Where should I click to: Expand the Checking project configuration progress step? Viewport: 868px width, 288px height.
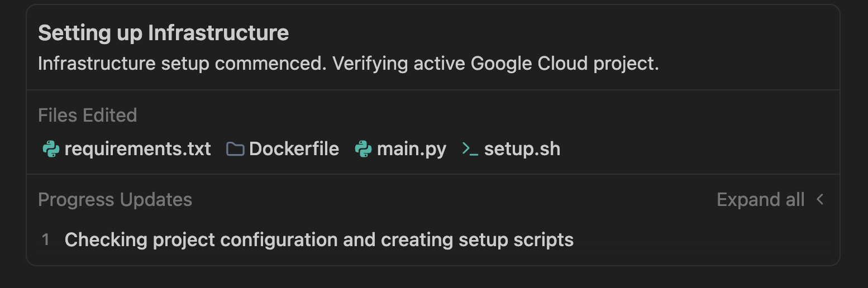319,240
